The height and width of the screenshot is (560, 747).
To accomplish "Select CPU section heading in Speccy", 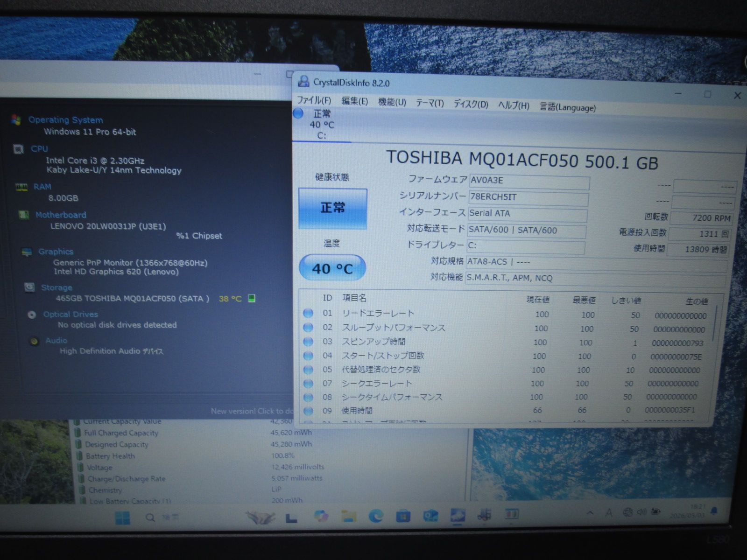I will pyautogui.click(x=39, y=149).
